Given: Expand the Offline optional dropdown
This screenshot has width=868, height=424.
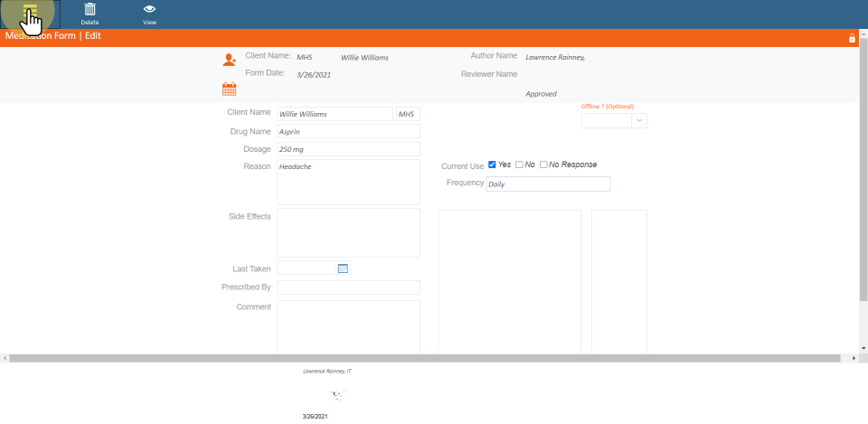Looking at the screenshot, I should pyautogui.click(x=639, y=120).
